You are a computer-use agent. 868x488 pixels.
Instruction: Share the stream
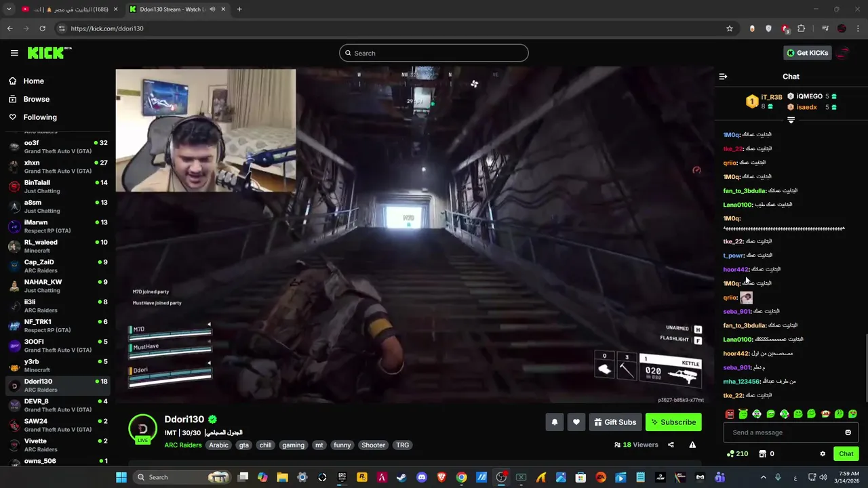[x=671, y=445]
